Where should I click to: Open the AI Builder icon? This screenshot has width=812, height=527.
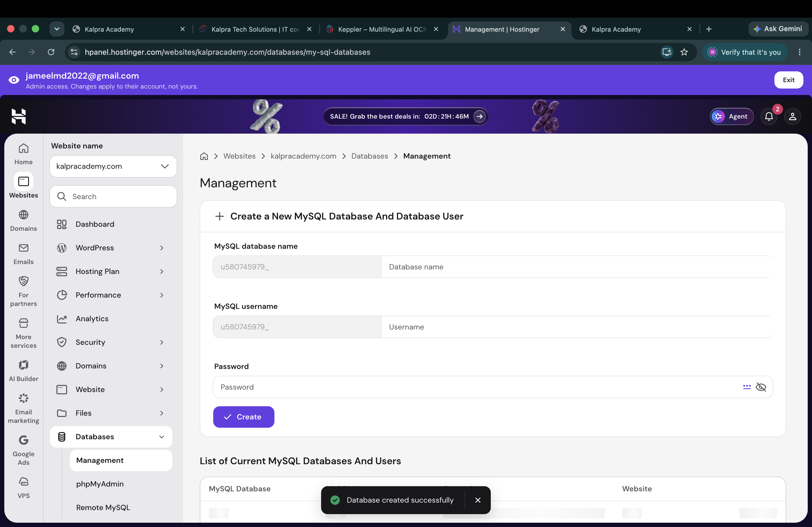[24, 365]
